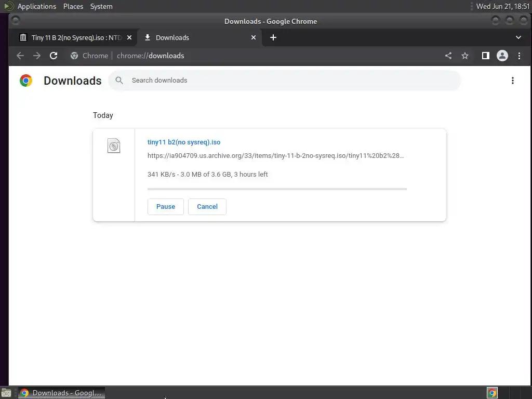Click the archive.org download source URL
Screen dimensions: 532x399
coord(275,156)
